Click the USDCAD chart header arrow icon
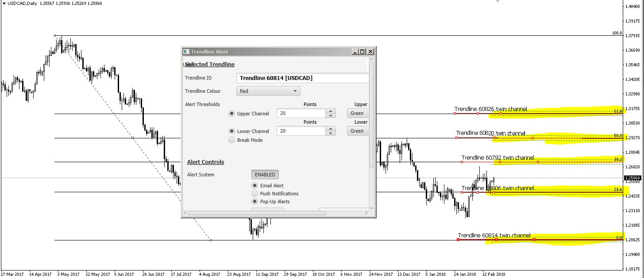This screenshot has width=644, height=278. 4,4
